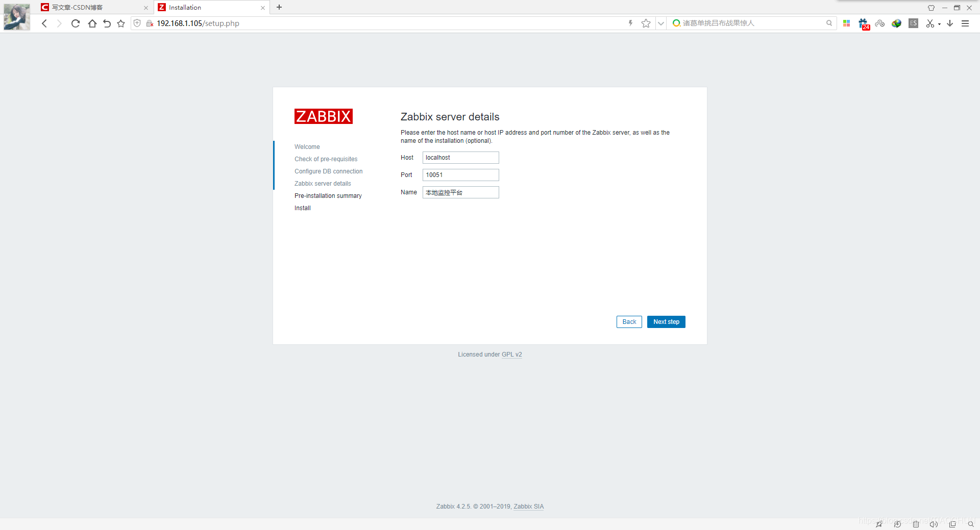Viewport: 980px width, 530px height.
Task: Click the user avatar picture
Action: point(17,17)
